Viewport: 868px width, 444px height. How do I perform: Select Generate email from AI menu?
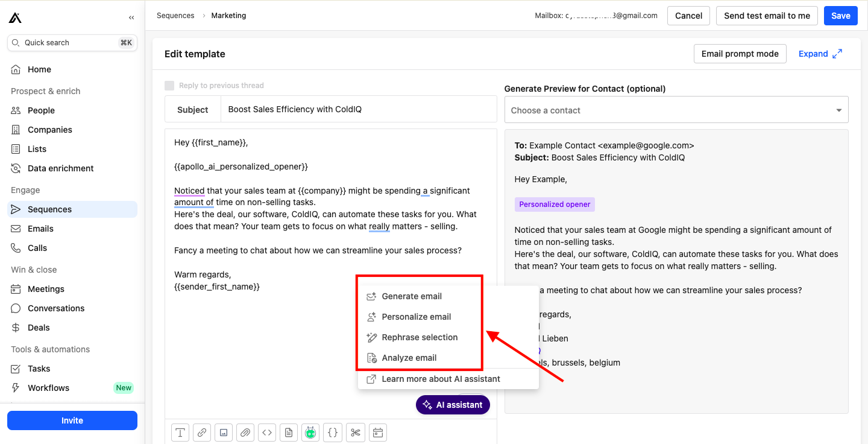pos(412,296)
